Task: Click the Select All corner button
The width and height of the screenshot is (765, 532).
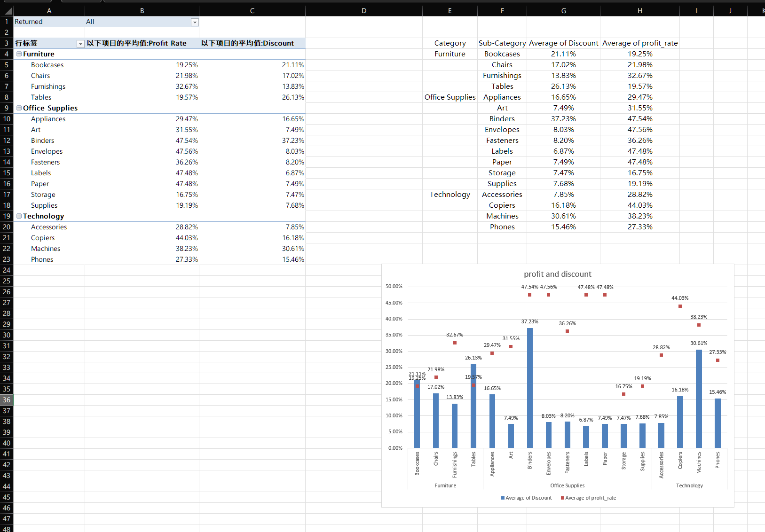Action: [7, 10]
